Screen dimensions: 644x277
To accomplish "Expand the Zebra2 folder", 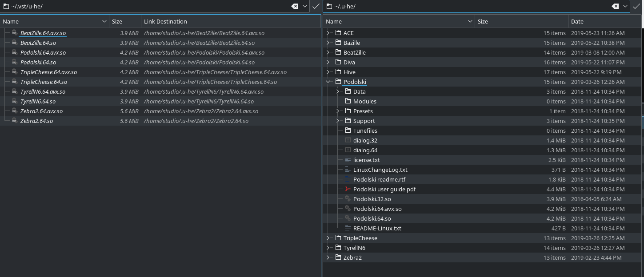I will [328, 257].
